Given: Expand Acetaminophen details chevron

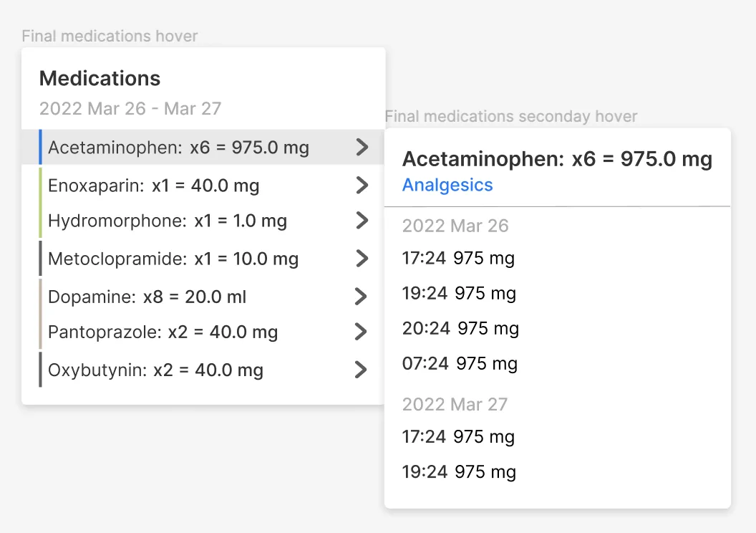Looking at the screenshot, I should pos(362,147).
